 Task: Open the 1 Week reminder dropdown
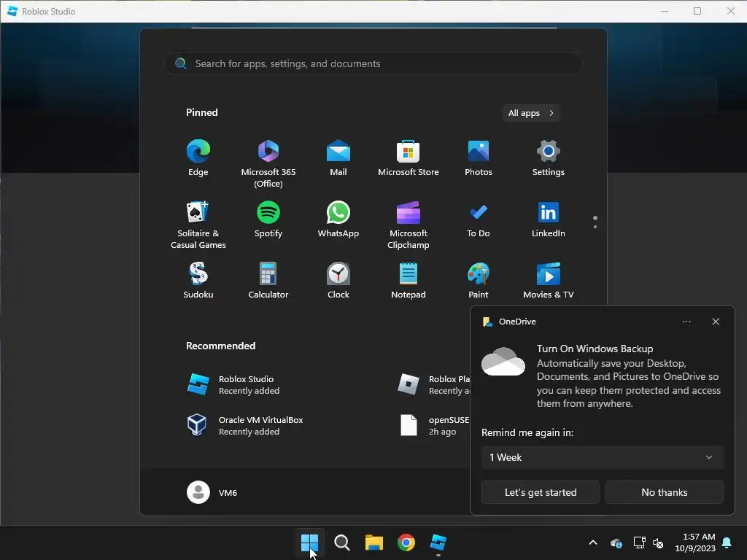coord(602,457)
